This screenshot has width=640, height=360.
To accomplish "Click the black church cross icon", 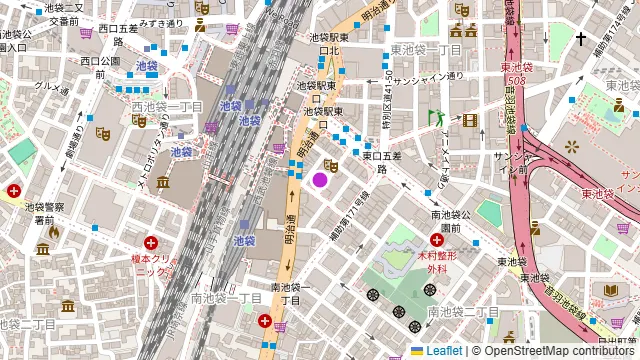I will (x=580, y=39).
